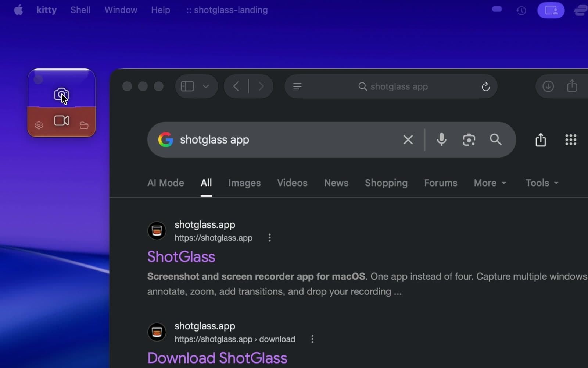The height and width of the screenshot is (368, 588).
Task: Click the Google logo in search box
Action: click(x=166, y=140)
